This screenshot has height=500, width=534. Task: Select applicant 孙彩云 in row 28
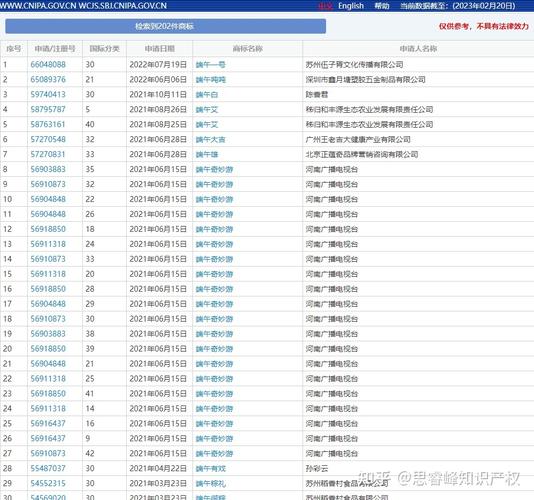317,468
